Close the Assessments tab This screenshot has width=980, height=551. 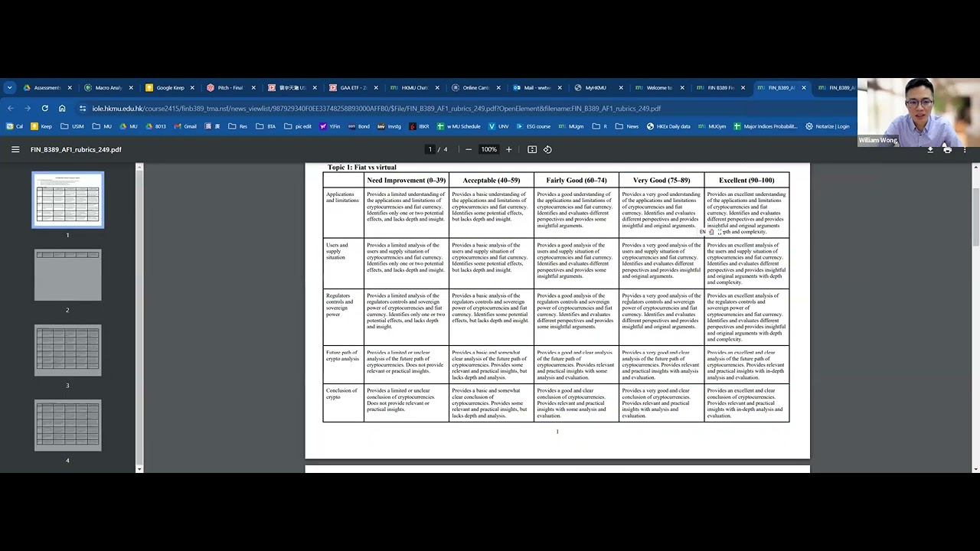point(70,87)
